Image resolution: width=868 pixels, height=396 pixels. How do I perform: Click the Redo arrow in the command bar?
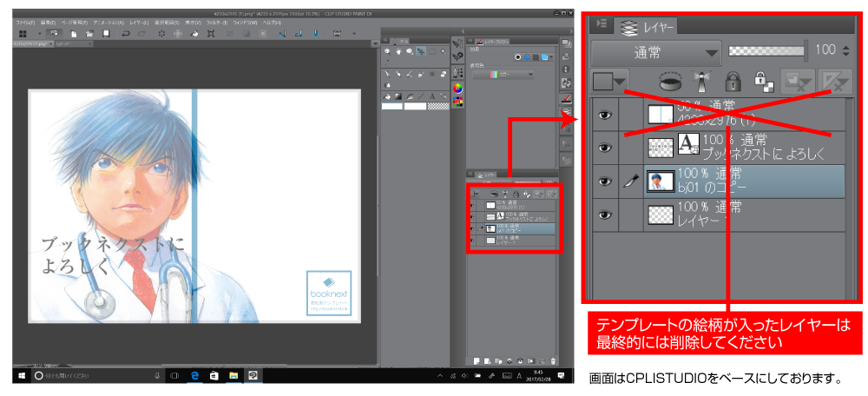tap(141, 34)
